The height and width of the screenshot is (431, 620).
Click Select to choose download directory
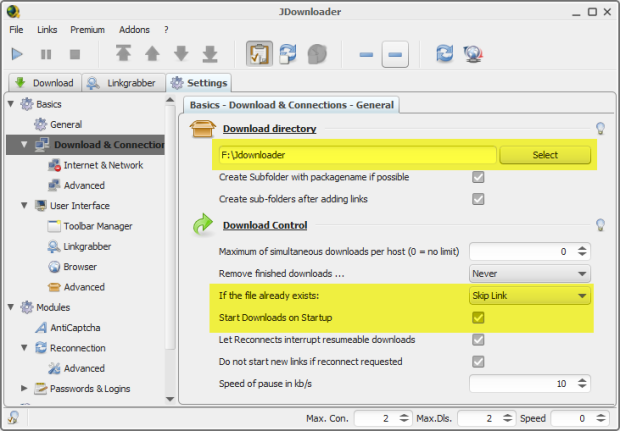[x=545, y=155]
